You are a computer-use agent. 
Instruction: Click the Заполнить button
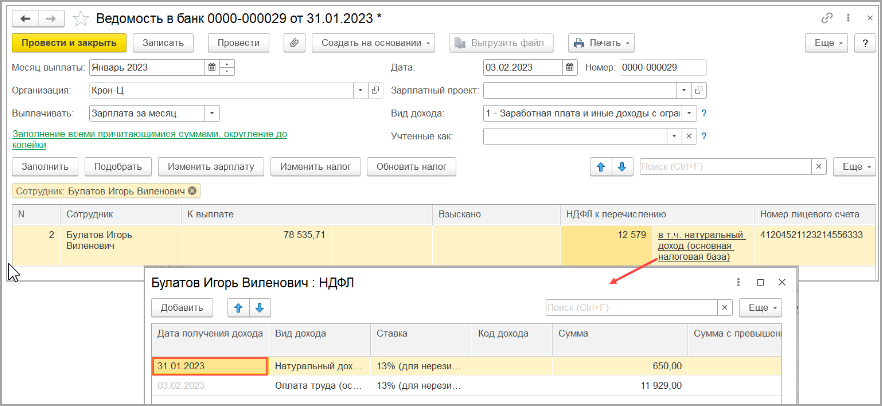[45, 167]
